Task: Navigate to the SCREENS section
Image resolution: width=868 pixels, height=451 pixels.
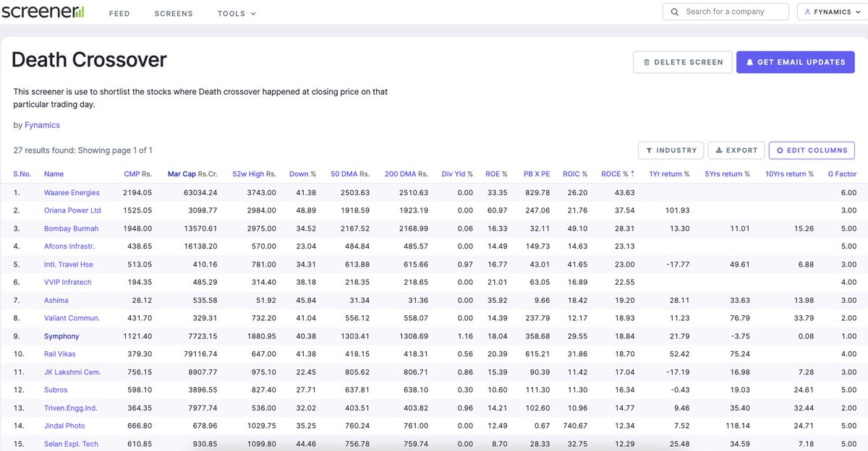Action: pyautogui.click(x=173, y=13)
